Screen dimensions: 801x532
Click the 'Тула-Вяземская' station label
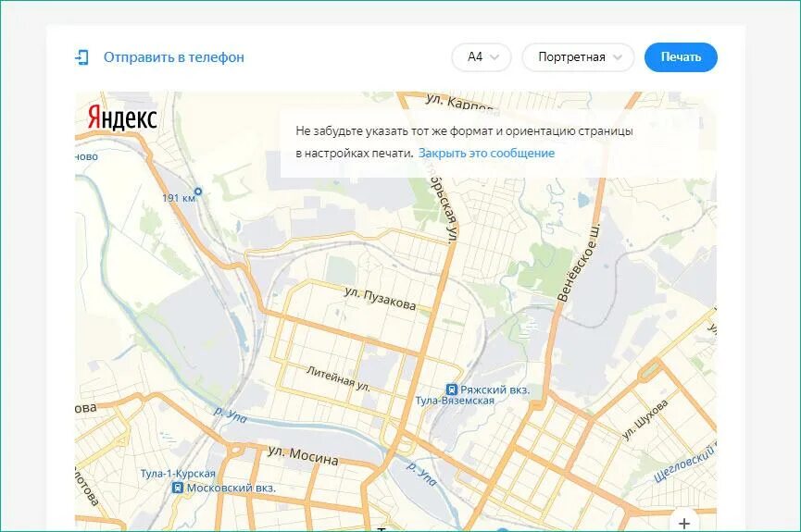click(455, 401)
